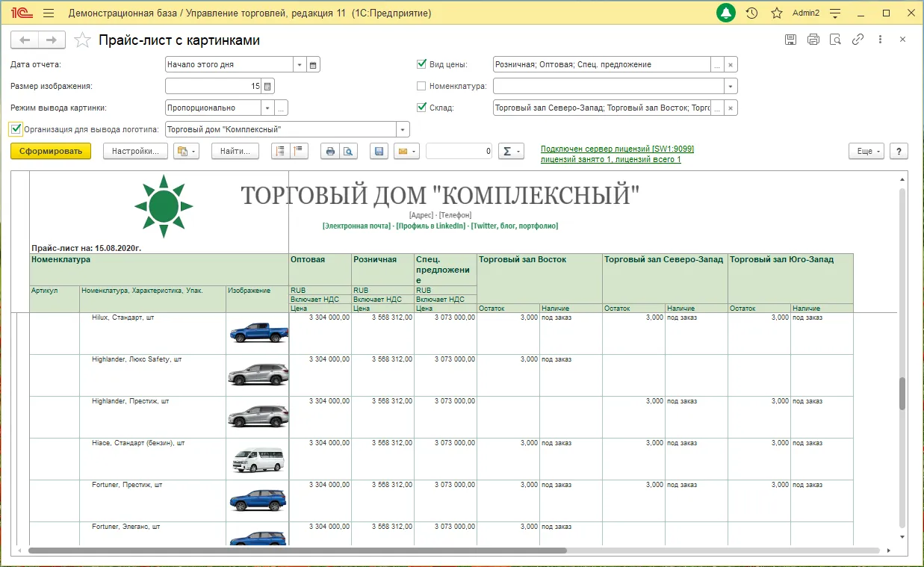The image size is (924, 567).
Task: Open calendar picker for Дата отчета
Action: tap(314, 65)
